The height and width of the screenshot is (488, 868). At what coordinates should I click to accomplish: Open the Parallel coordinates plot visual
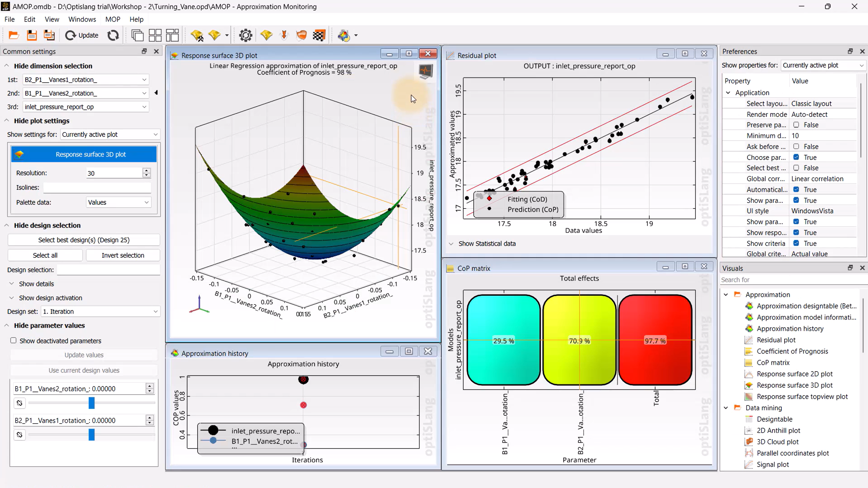pos(793,453)
